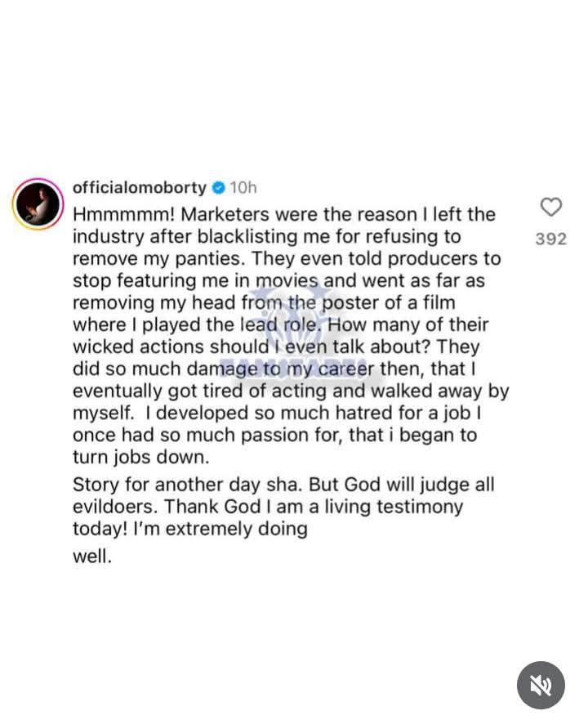Unmute audio using the crossed speaker icon
The width and height of the screenshot is (588, 720).
click(x=541, y=685)
